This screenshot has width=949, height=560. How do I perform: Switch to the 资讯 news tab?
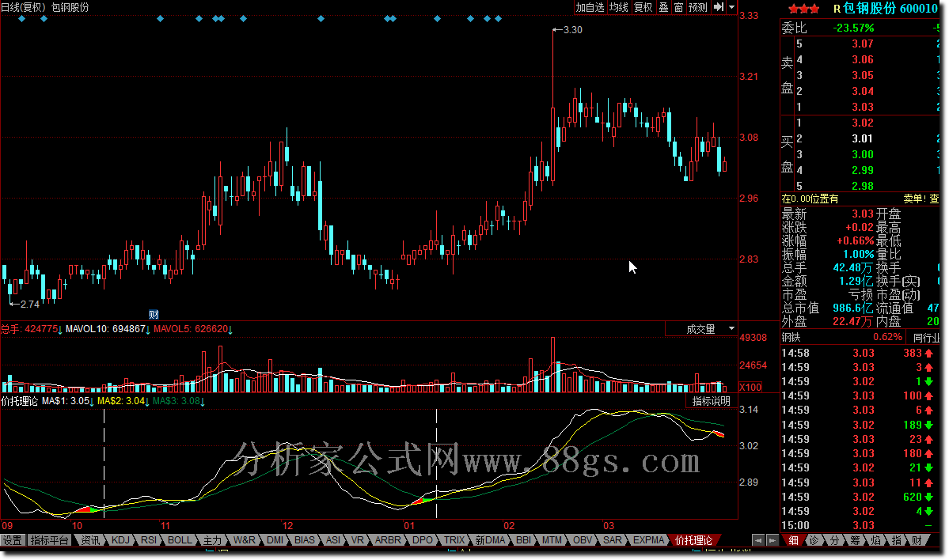point(91,540)
